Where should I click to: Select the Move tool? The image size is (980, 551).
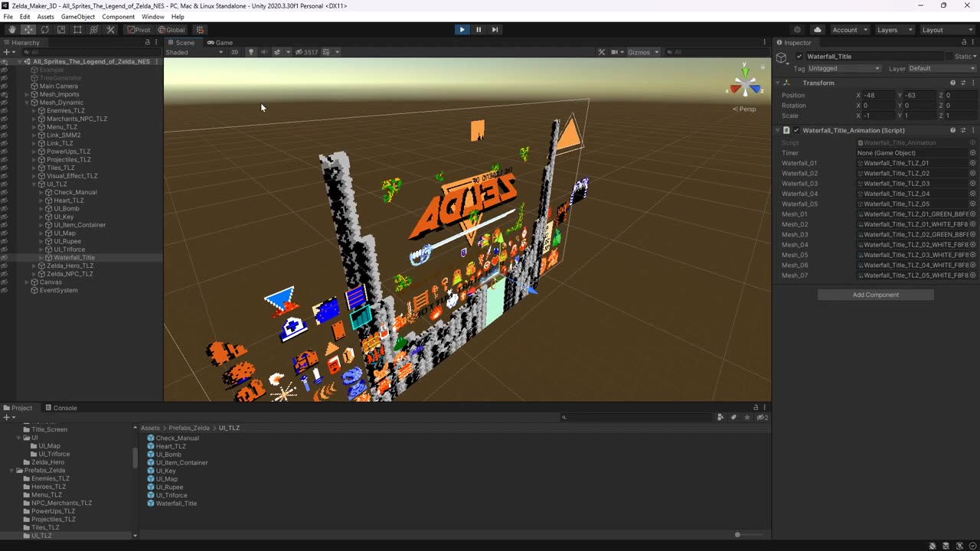(x=28, y=30)
